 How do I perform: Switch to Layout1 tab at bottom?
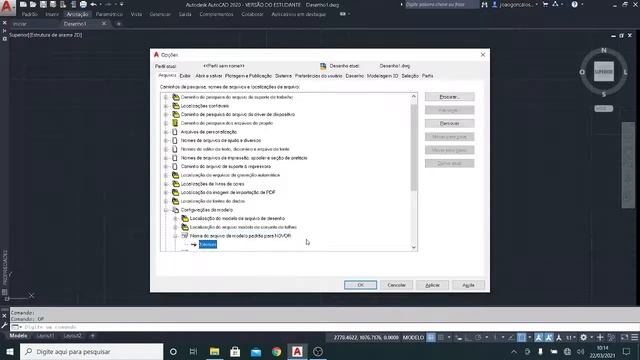click(45, 336)
